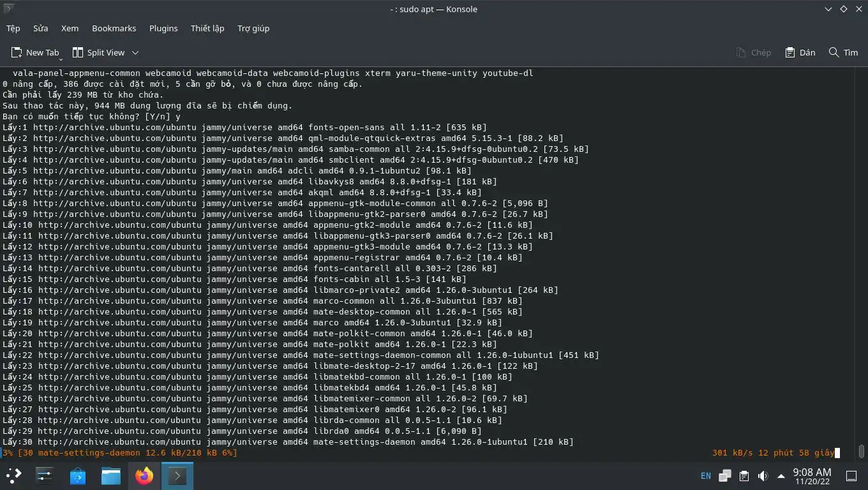Open the Tệp menu

(13, 28)
